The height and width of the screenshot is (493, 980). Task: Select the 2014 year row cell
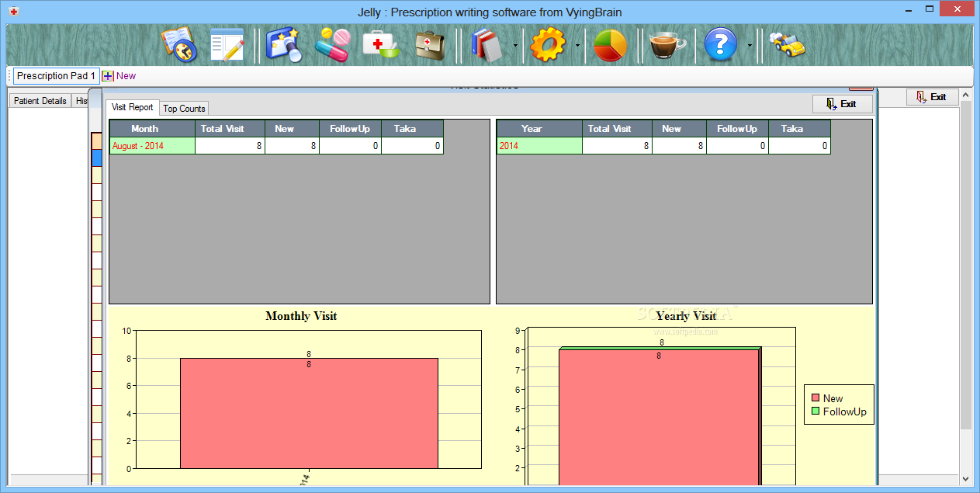pyautogui.click(x=539, y=146)
